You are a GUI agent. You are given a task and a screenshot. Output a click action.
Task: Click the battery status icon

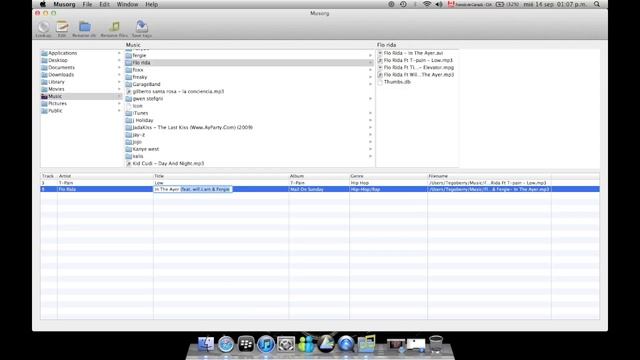tap(500, 4)
